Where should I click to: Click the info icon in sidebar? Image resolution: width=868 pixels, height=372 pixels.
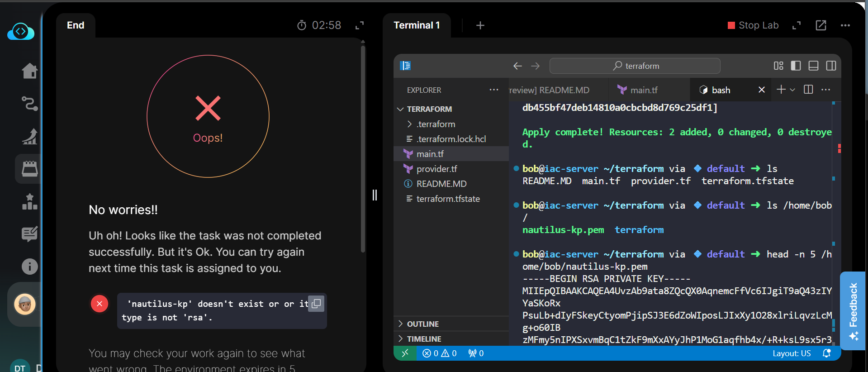(x=29, y=267)
